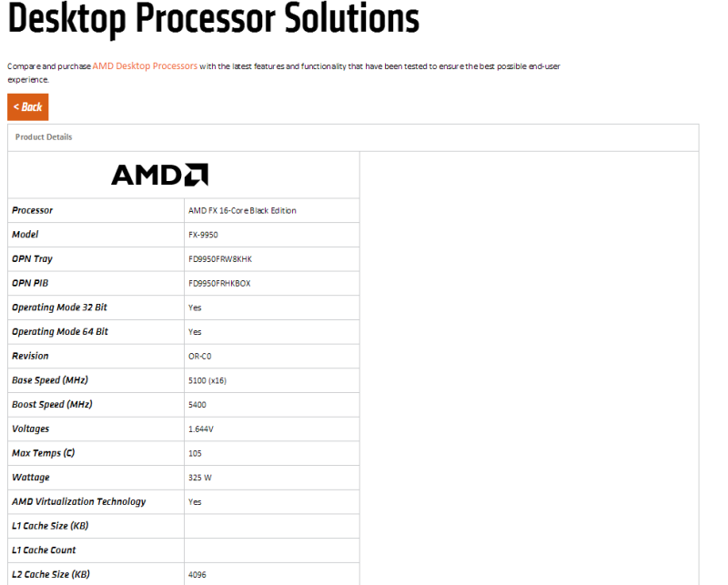Select the Boost Speed value 5400
728x585 pixels.
197,405
